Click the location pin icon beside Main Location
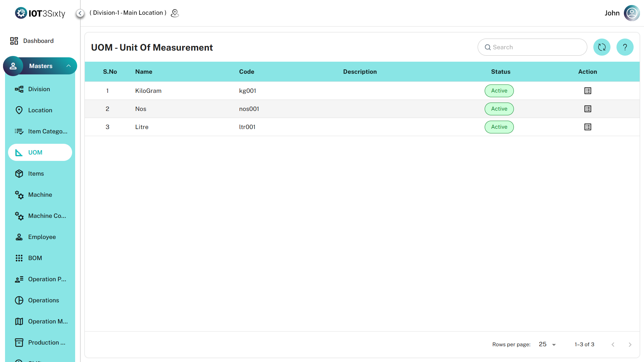This screenshot has height=362, width=644. click(x=175, y=13)
